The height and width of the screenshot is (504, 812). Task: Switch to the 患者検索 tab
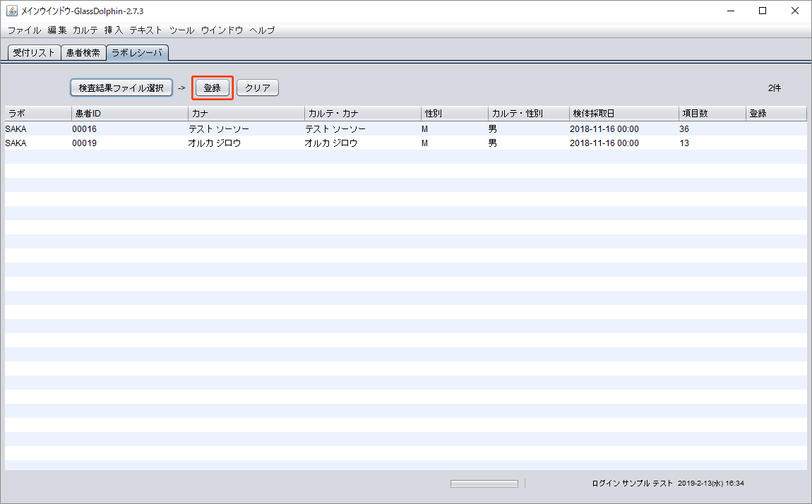click(83, 53)
